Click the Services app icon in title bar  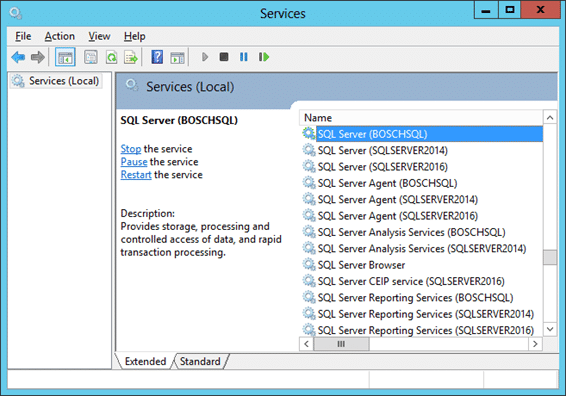tap(16, 13)
